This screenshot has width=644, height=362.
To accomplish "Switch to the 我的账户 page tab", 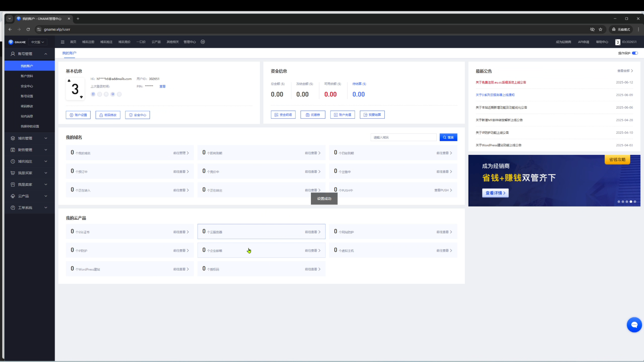I will point(69,53).
